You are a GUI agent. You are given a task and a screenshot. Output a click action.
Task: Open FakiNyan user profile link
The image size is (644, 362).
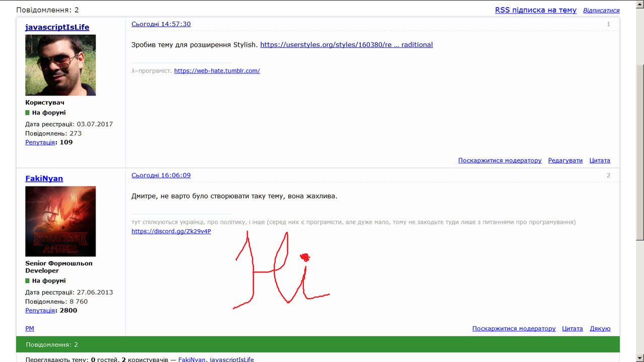click(44, 178)
